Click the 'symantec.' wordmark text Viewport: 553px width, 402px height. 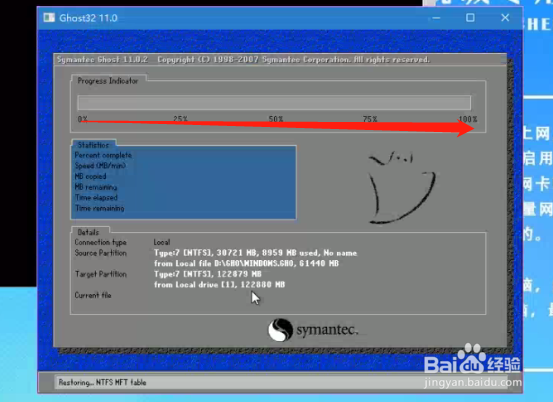pyautogui.click(x=327, y=330)
